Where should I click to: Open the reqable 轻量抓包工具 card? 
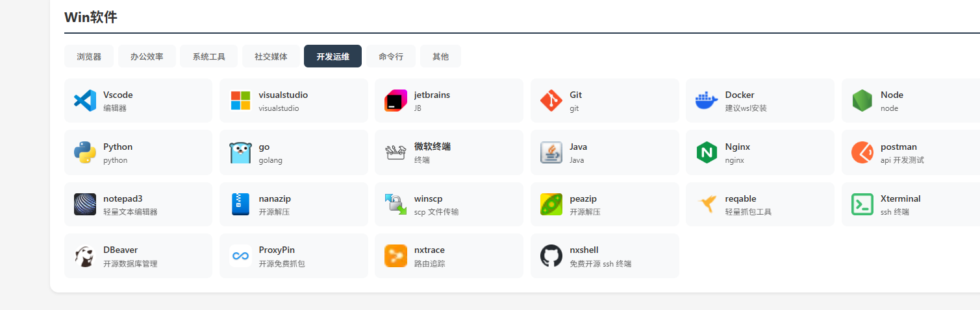pos(760,204)
